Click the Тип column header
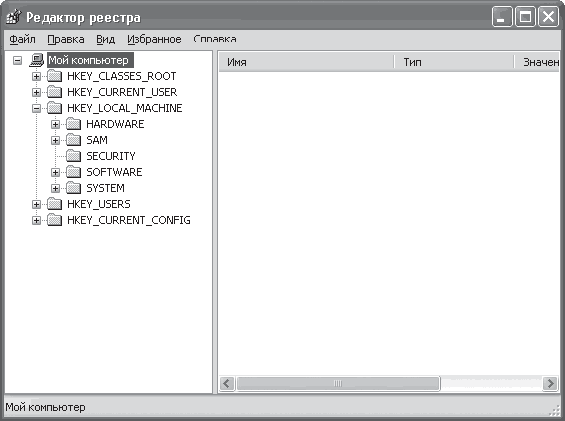This screenshot has width=565, height=421. (454, 62)
